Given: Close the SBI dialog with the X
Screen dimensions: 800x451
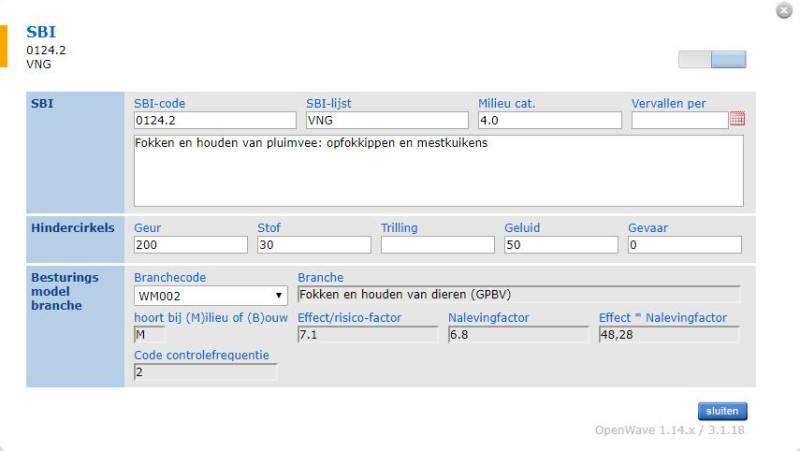Looking at the screenshot, I should point(784,11).
